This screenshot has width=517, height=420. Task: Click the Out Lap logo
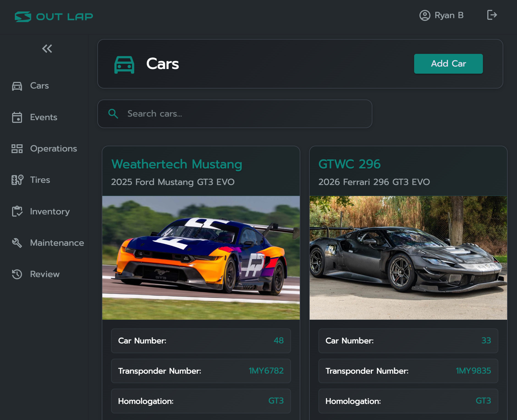tap(54, 17)
